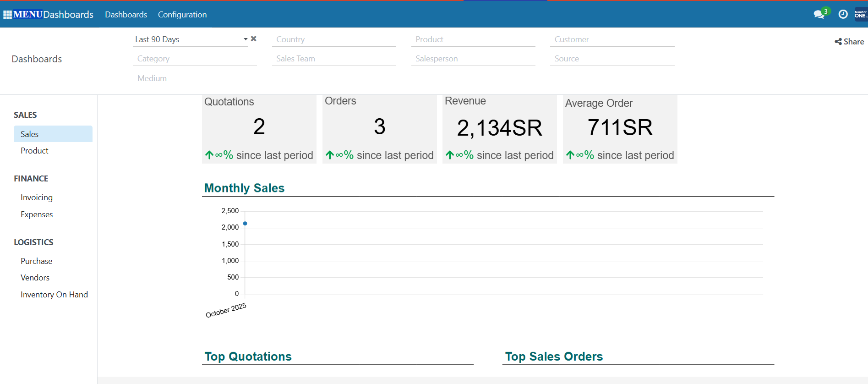Click the October 2025 chart data point

click(x=245, y=224)
